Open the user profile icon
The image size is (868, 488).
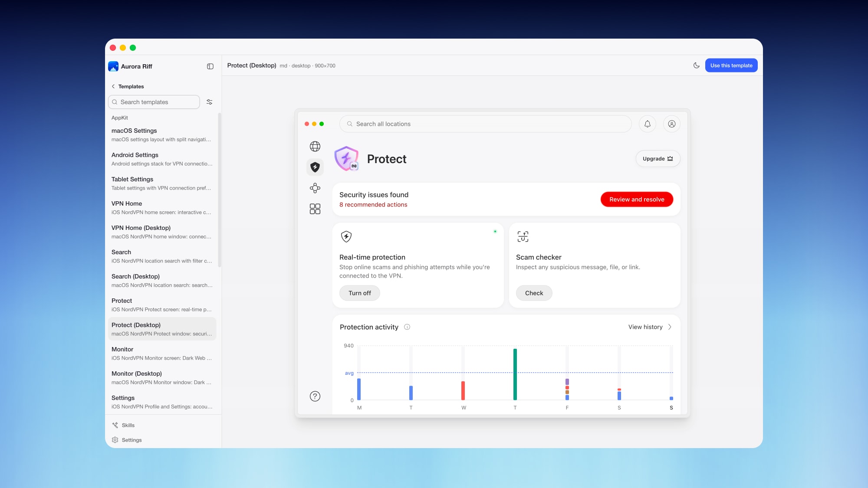672,124
